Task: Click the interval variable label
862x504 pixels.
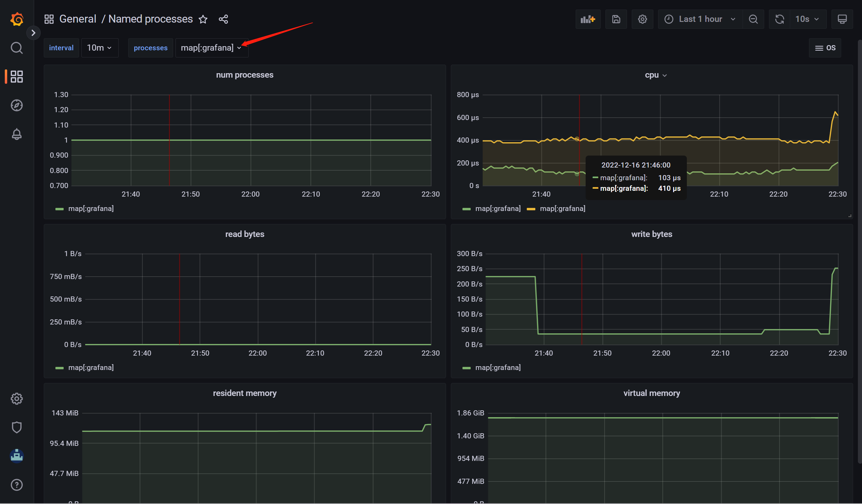Action: 61,48
